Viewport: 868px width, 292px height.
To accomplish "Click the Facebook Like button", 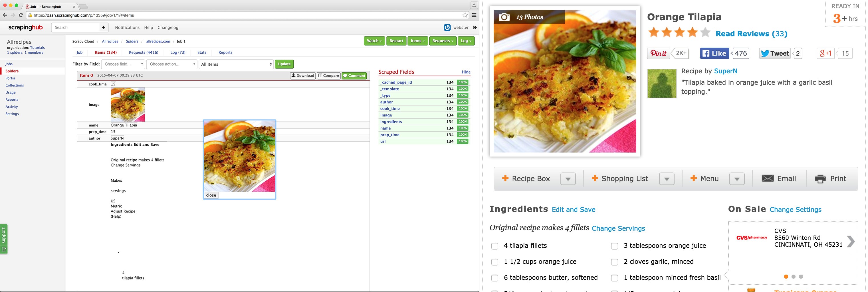I will coord(714,53).
